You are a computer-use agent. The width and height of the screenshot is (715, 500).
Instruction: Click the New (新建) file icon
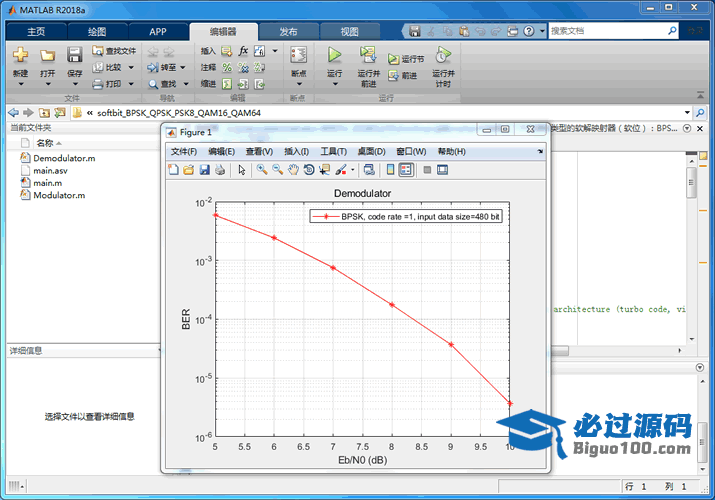[x=21, y=55]
